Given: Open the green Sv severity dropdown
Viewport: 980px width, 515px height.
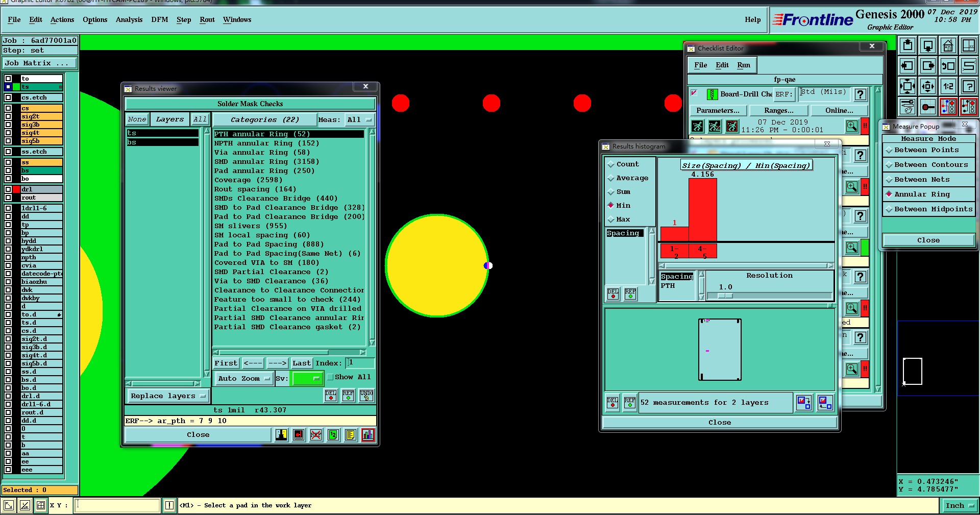Looking at the screenshot, I should 307,379.
